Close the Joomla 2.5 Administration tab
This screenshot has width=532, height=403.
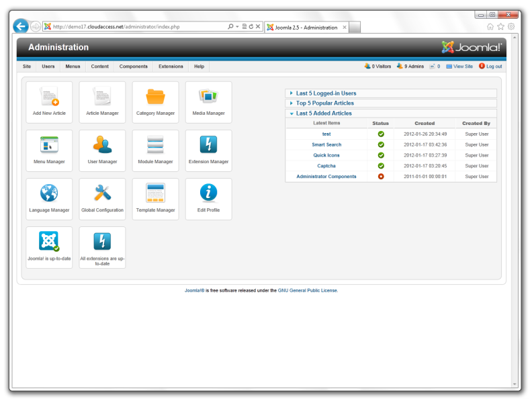tap(345, 28)
